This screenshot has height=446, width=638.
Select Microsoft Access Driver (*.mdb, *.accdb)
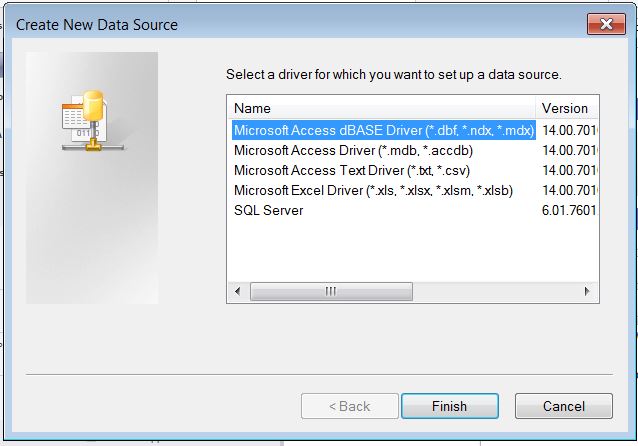click(x=353, y=150)
